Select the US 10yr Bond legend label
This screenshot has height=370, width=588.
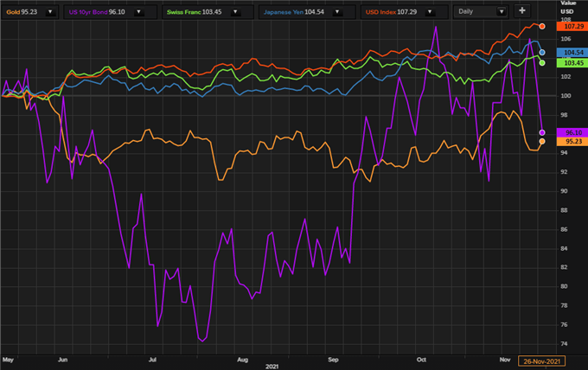pos(86,13)
